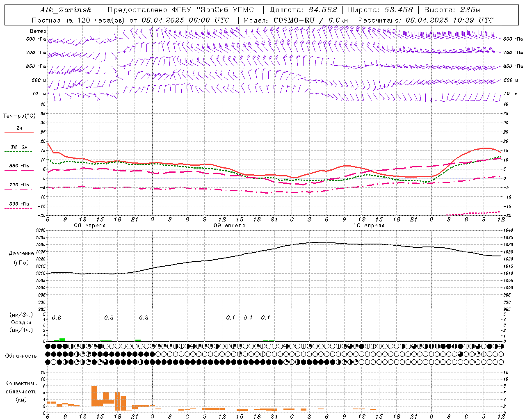This screenshot has width=525, height=420.
Task: Click the Осадки precipitation label
Action: pyautogui.click(x=21, y=322)
